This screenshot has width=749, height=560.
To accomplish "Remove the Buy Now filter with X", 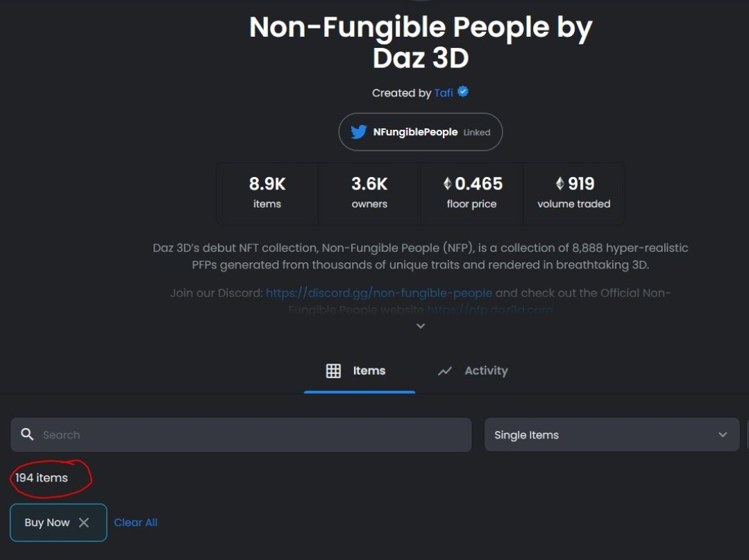I will pos(84,523).
